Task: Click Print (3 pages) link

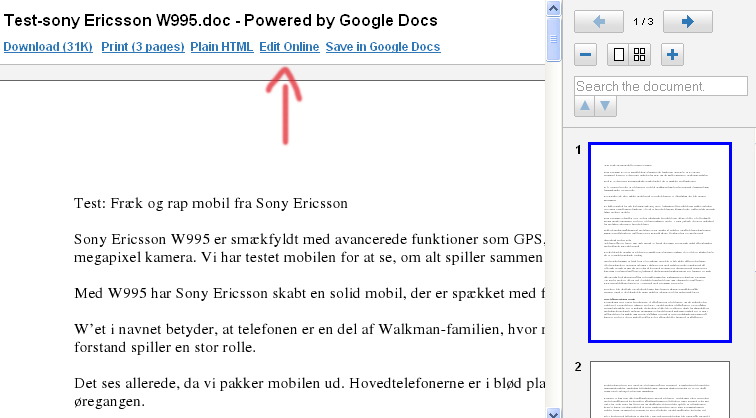Action: [x=143, y=47]
